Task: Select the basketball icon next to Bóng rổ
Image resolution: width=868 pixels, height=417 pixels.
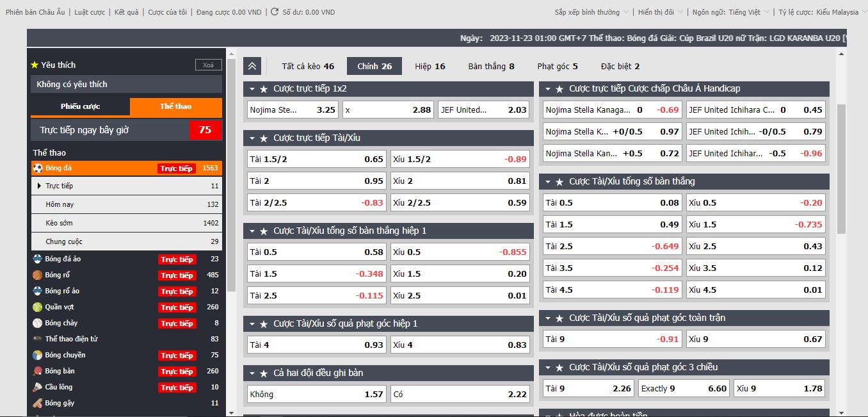Action: click(x=38, y=275)
